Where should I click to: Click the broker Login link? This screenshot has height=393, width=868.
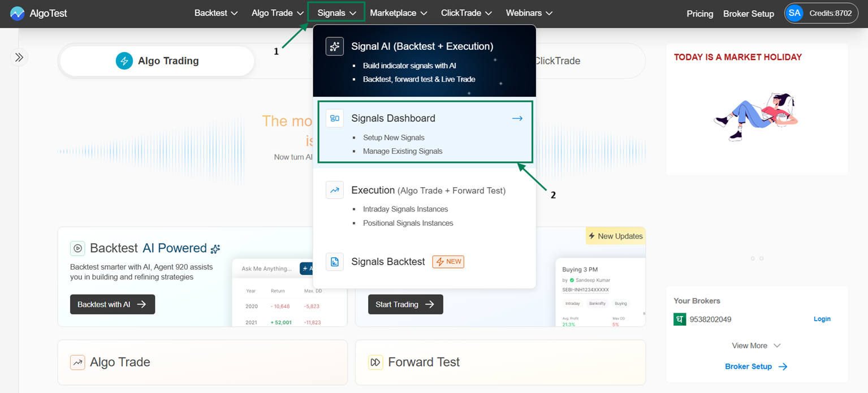click(822, 319)
